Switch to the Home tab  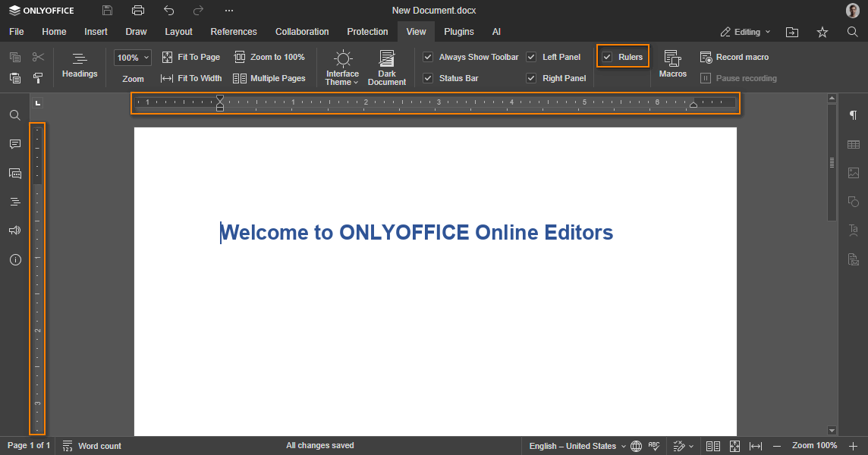(55, 32)
